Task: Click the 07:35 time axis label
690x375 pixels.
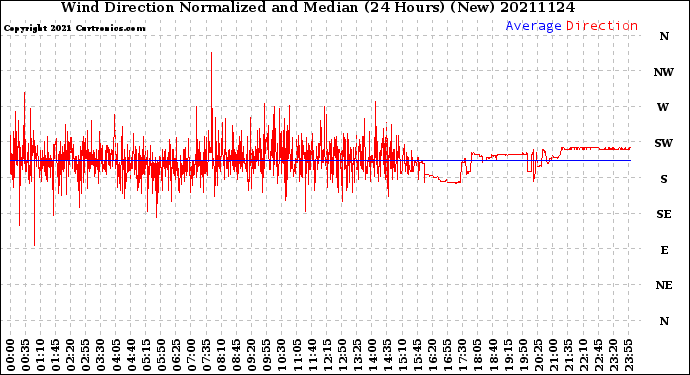Action: point(206,355)
